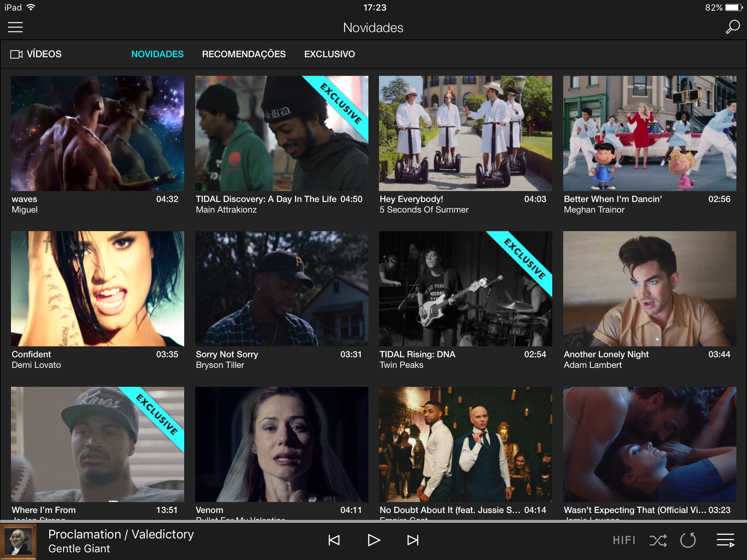Tap the 'waves' video title
This screenshot has width=747, height=560.
pos(24,199)
